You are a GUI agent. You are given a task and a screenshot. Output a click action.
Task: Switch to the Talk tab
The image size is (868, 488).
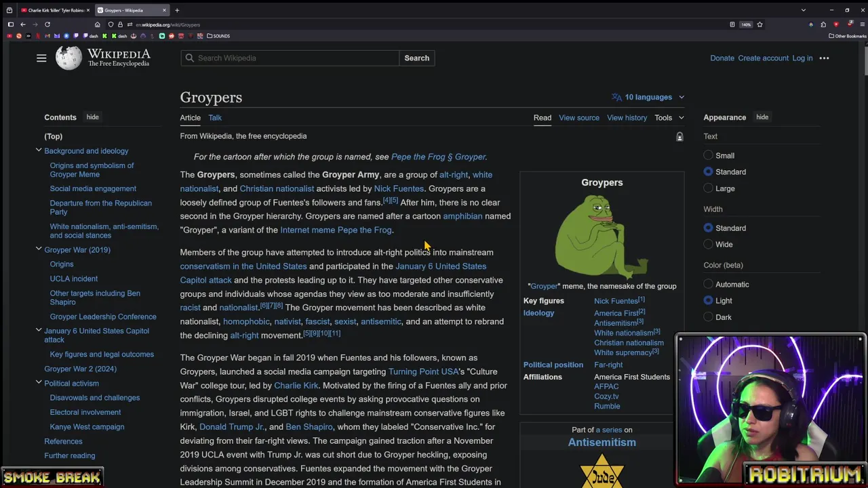(x=215, y=117)
